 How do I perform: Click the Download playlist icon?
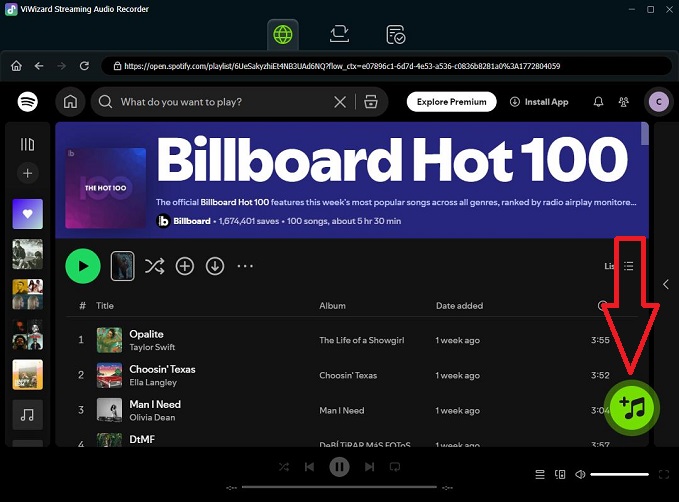pyautogui.click(x=215, y=266)
